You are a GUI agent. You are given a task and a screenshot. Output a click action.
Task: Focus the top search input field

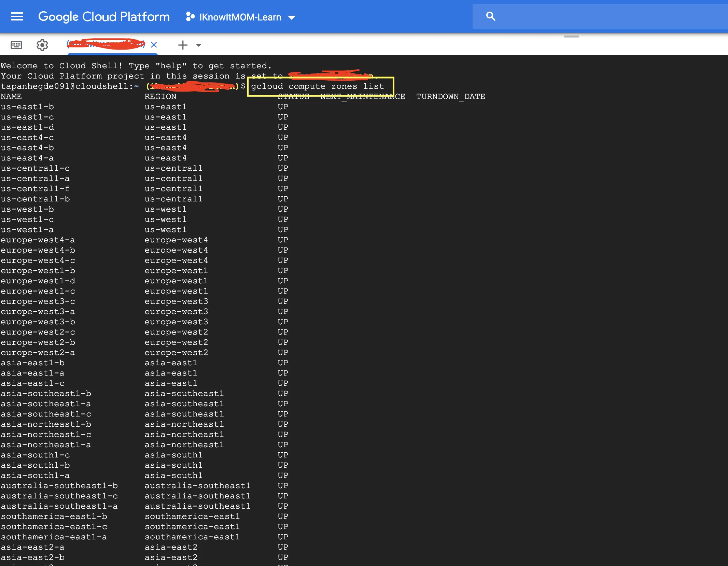pos(608,16)
